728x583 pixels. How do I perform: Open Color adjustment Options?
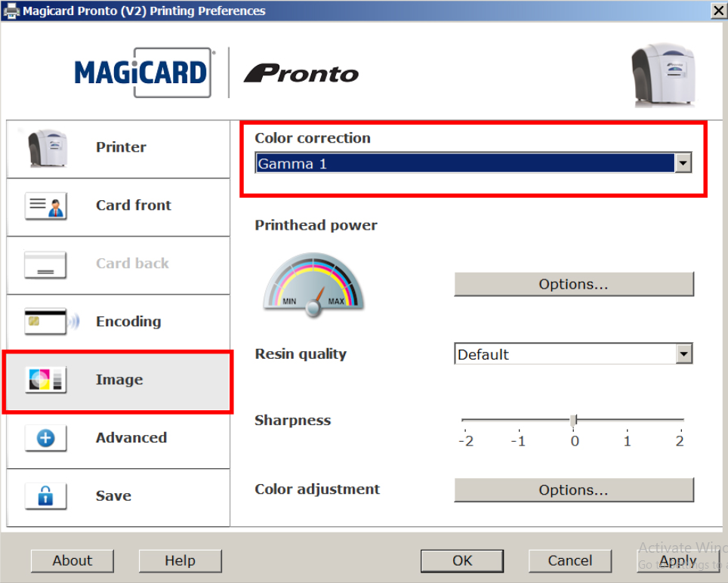coord(573,489)
